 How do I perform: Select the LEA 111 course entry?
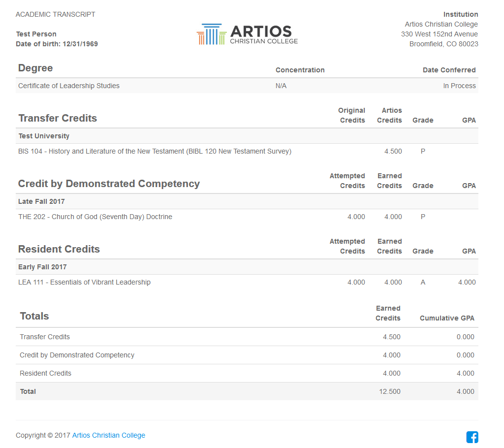[84, 282]
